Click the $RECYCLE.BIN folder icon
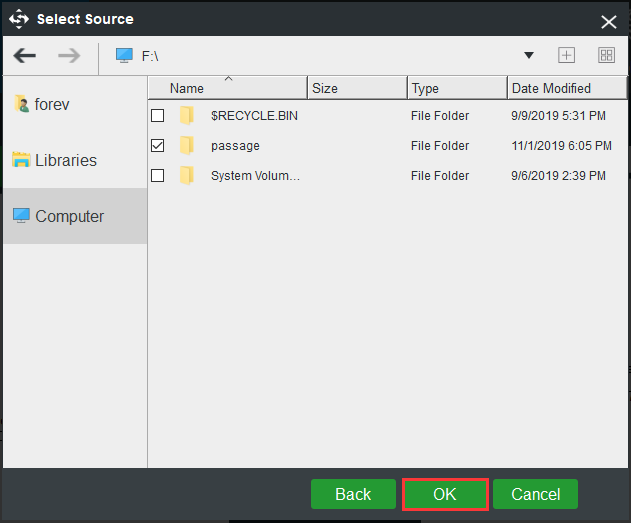This screenshot has height=523, width=631. click(186, 116)
